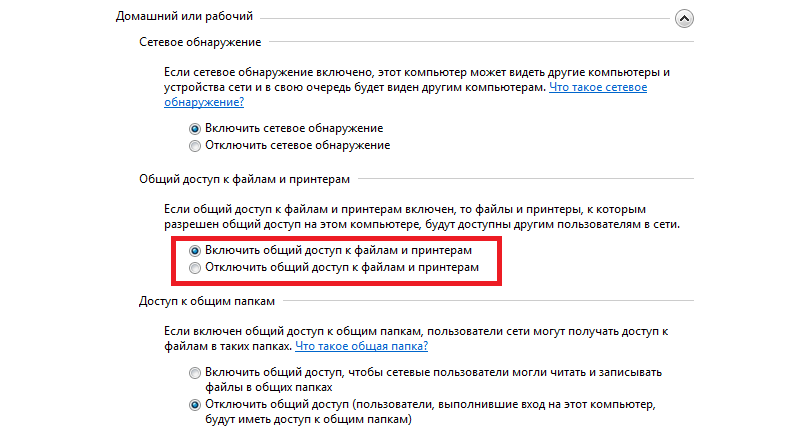Collapse the Домашний или рабочий profile chevron
This screenshot has height=432, width=806.
click(684, 17)
